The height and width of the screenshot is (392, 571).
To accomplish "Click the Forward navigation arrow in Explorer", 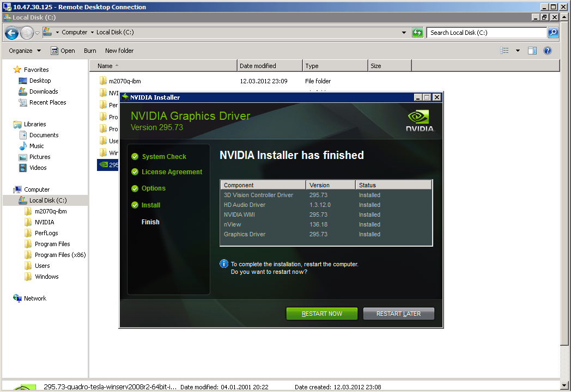I will pyautogui.click(x=27, y=33).
